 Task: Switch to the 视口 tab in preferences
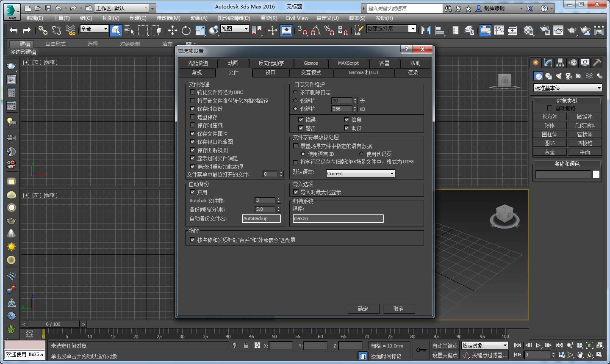(270, 72)
